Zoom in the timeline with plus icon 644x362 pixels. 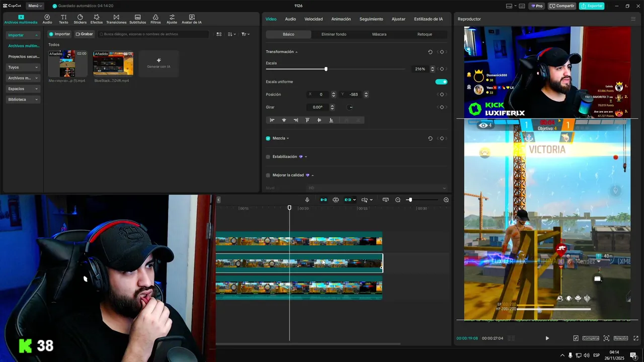446,200
